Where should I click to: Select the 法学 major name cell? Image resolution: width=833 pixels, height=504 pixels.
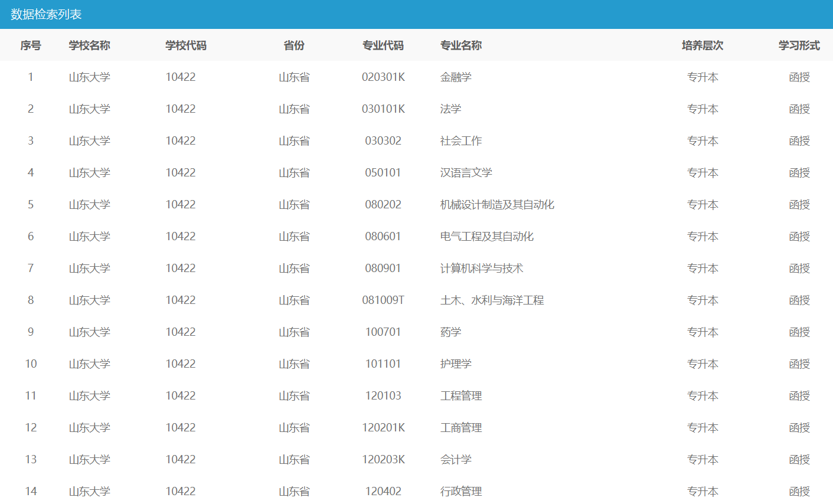(x=450, y=109)
